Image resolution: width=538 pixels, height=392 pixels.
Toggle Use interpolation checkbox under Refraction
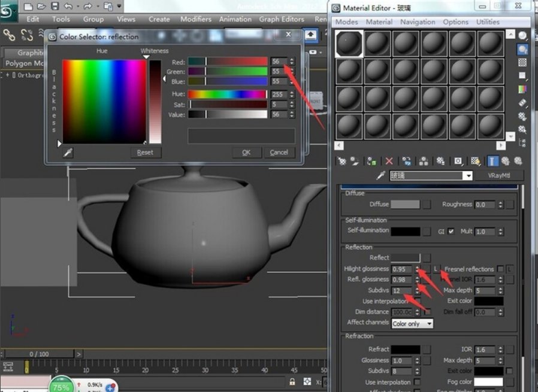click(x=417, y=382)
